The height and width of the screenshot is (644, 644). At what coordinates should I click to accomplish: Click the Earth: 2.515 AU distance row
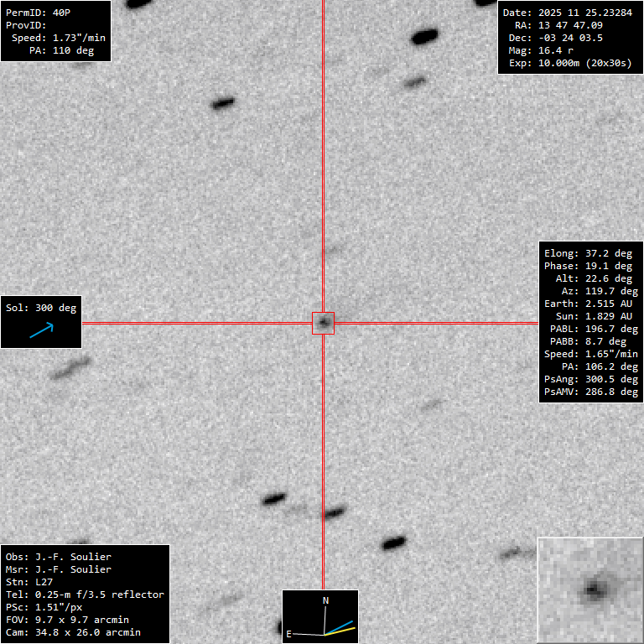point(590,304)
